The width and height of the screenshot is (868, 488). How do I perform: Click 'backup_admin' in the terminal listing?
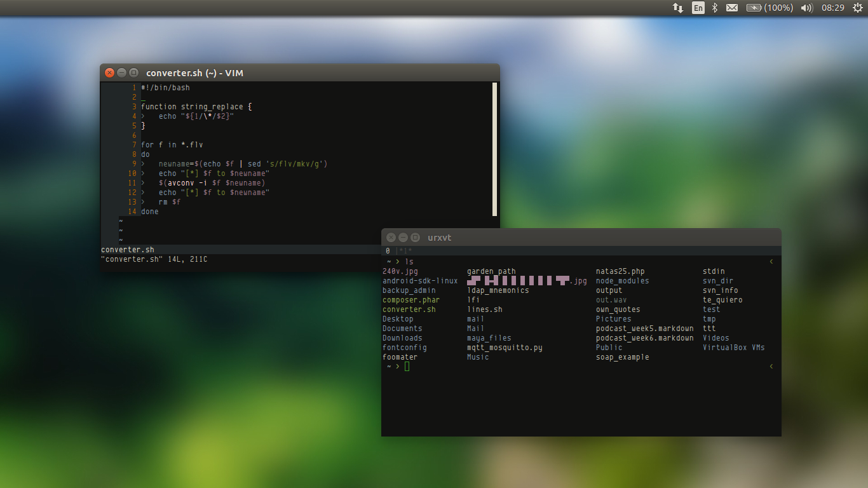(409, 290)
